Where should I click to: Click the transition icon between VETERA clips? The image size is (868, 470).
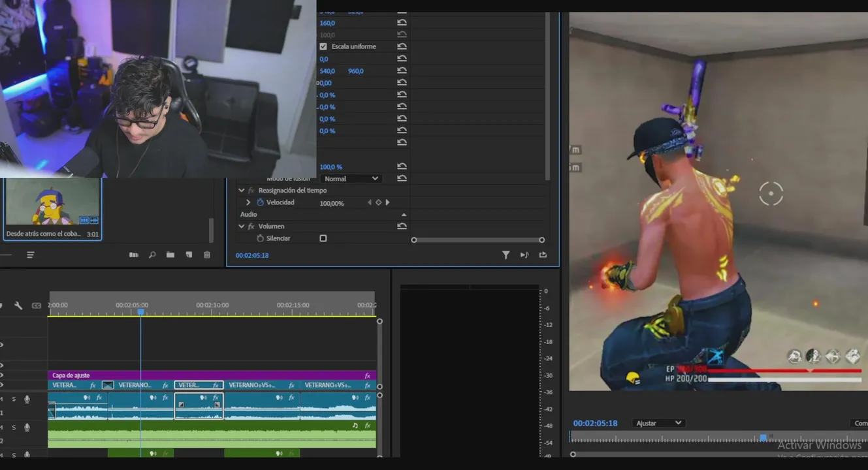[x=108, y=385]
